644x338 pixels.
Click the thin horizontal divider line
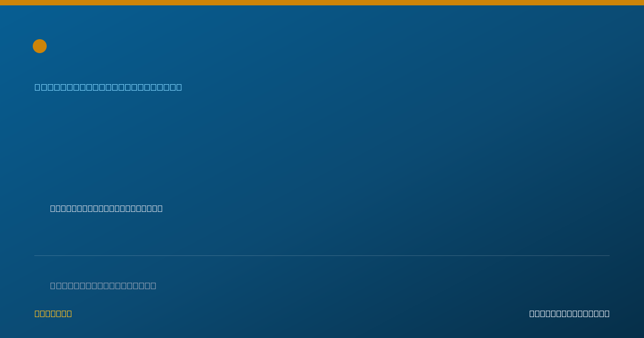pos(322,255)
